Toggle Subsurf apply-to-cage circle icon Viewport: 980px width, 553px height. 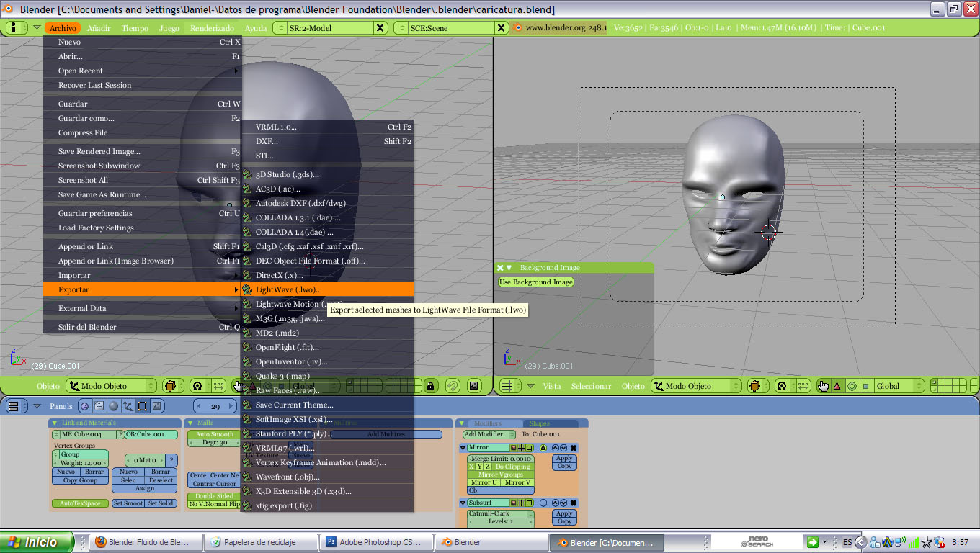(x=543, y=503)
